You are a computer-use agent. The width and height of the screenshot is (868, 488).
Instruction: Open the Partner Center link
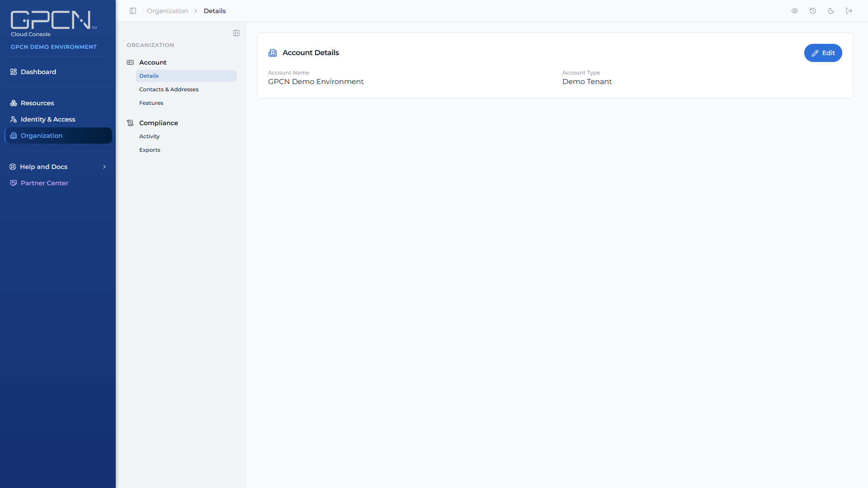point(58,183)
